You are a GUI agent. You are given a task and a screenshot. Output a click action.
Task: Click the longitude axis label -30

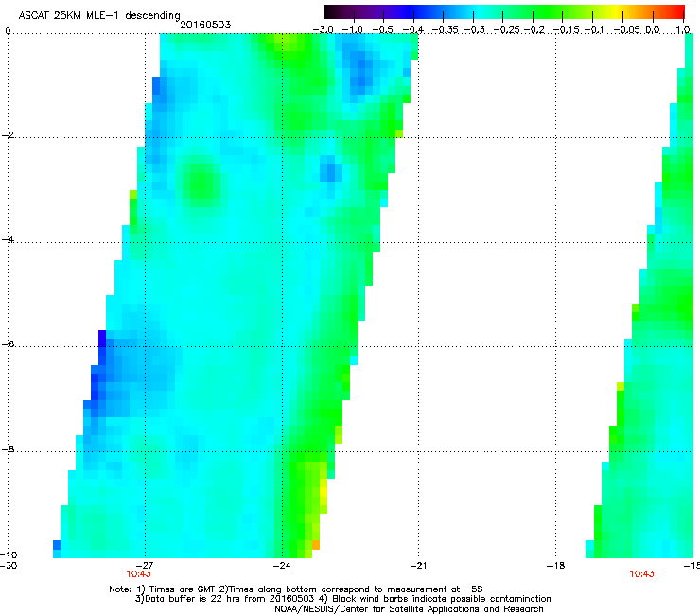click(9, 566)
